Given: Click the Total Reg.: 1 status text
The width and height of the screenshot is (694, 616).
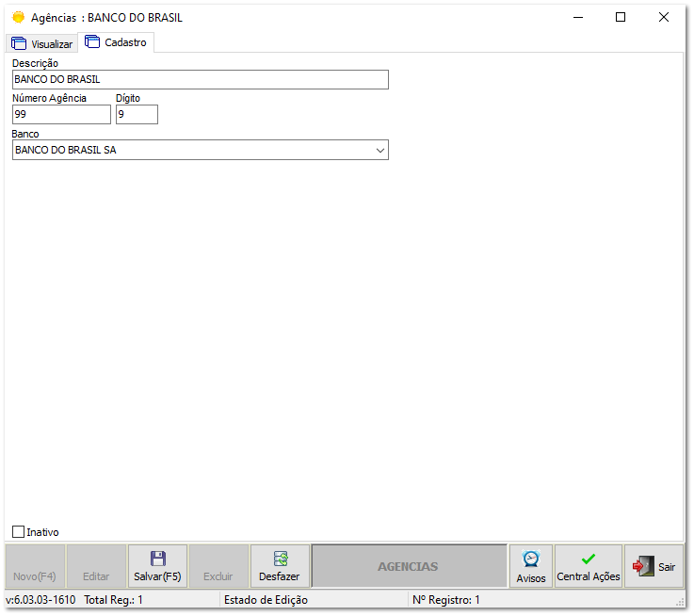Looking at the screenshot, I should tap(113, 600).
